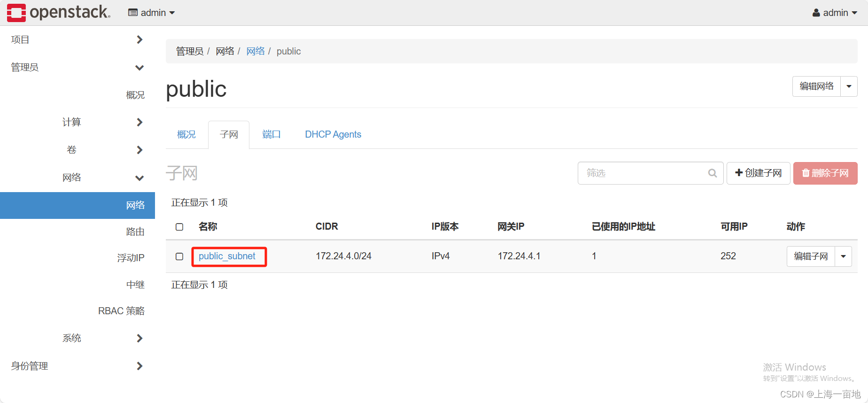The height and width of the screenshot is (403, 868).
Task: Expand the 卷 sidebar group
Action: pyautogui.click(x=102, y=150)
